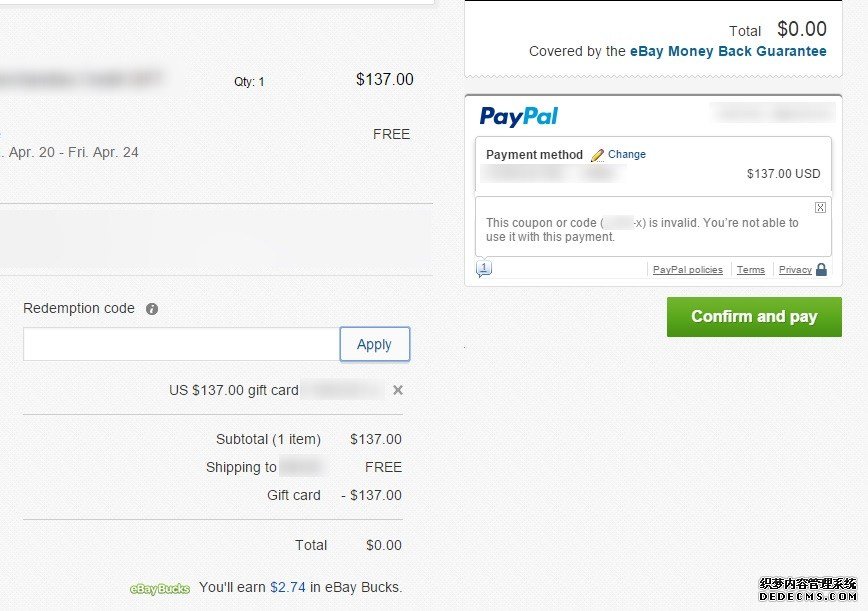This screenshot has height=611, width=868.
Task: Open the eBay Money Back Guarantee link
Action: point(728,51)
